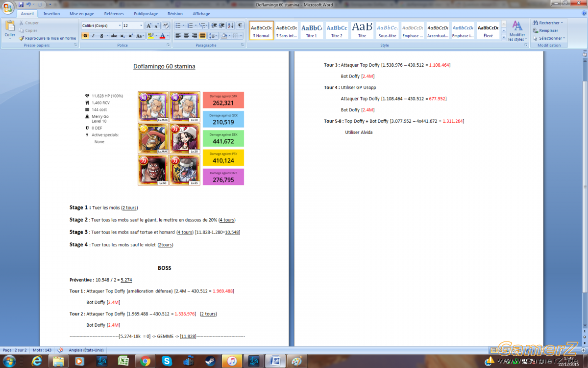Clear formatting with eraser icon
Viewport: 588px width, 368px height.
click(166, 26)
